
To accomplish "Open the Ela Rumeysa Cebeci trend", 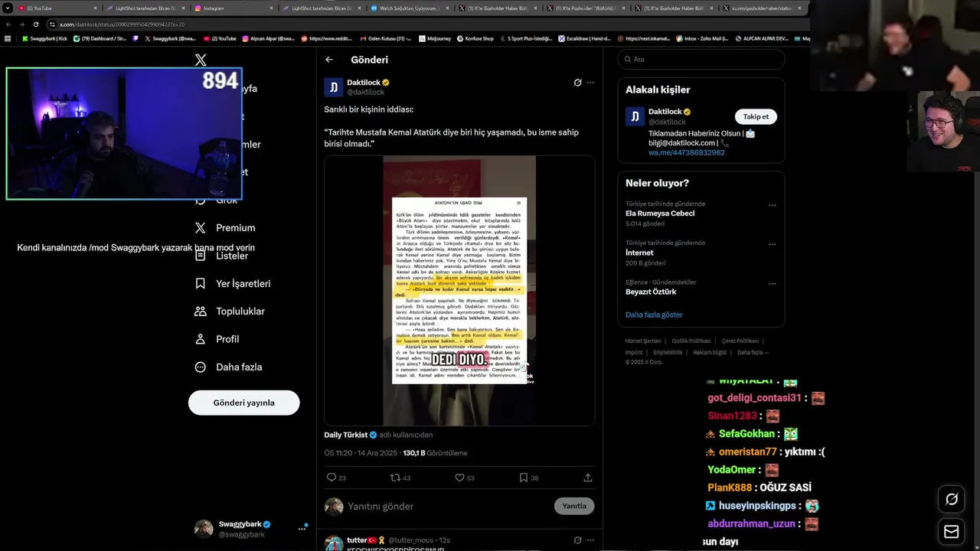I will pyautogui.click(x=660, y=214).
